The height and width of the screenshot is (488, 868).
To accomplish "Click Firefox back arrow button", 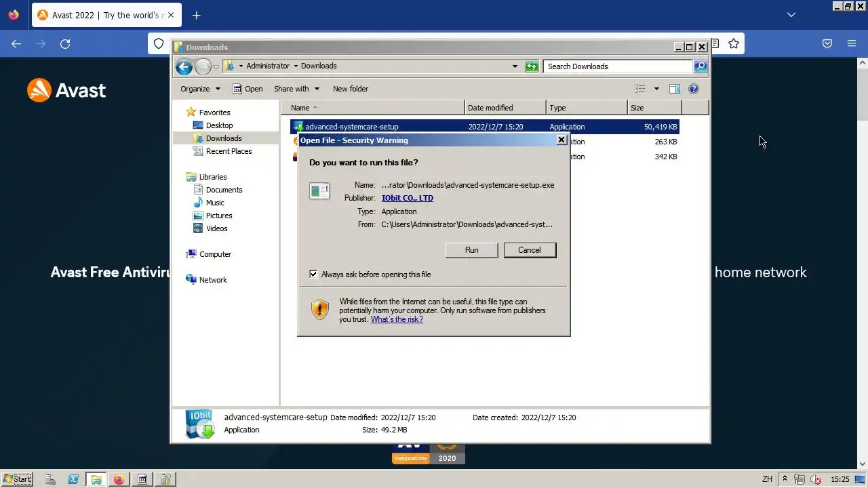I will click(16, 43).
